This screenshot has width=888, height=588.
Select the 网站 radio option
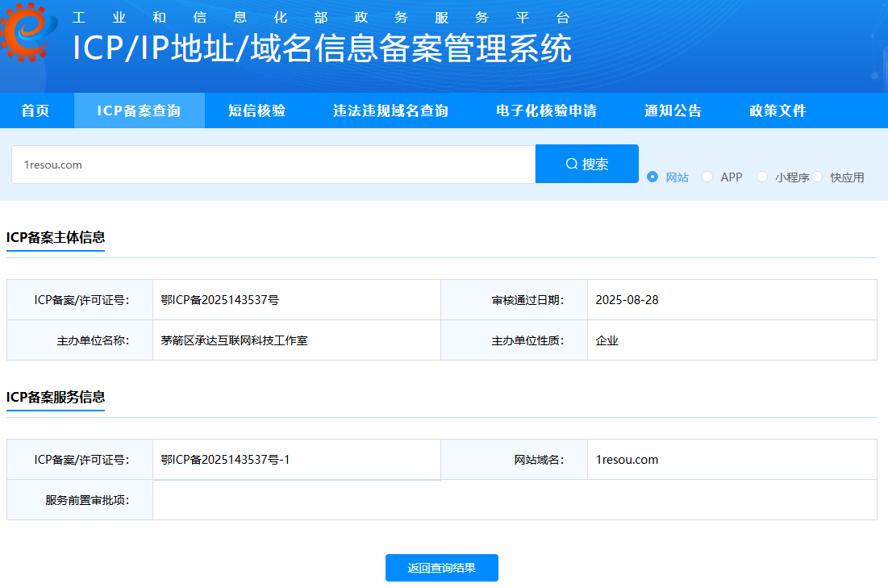pos(653,177)
